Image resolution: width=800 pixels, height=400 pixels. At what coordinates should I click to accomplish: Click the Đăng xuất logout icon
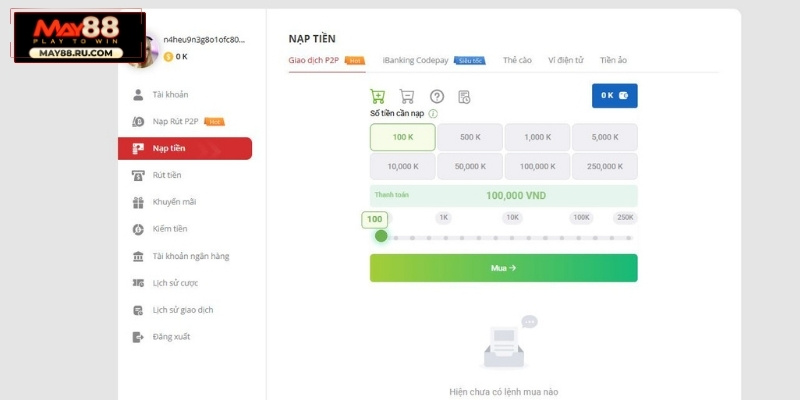138,337
